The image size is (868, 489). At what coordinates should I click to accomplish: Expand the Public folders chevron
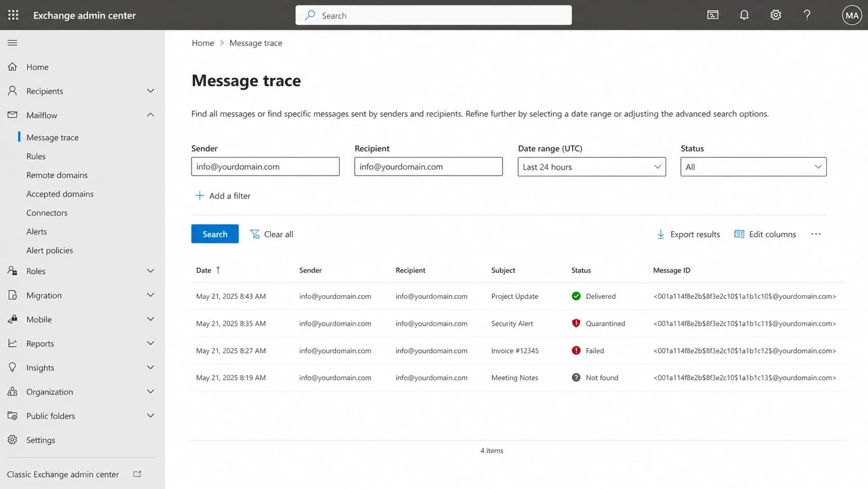(151, 415)
